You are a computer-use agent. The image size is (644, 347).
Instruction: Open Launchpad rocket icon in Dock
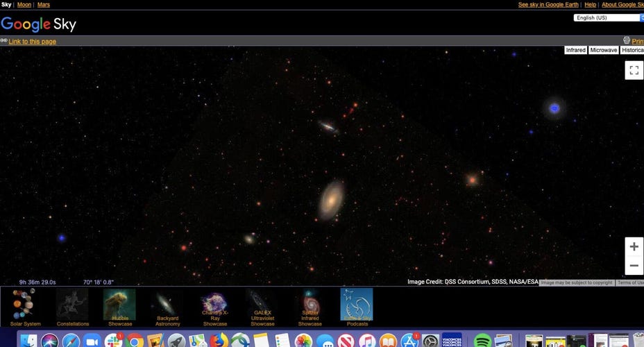pos(176,341)
